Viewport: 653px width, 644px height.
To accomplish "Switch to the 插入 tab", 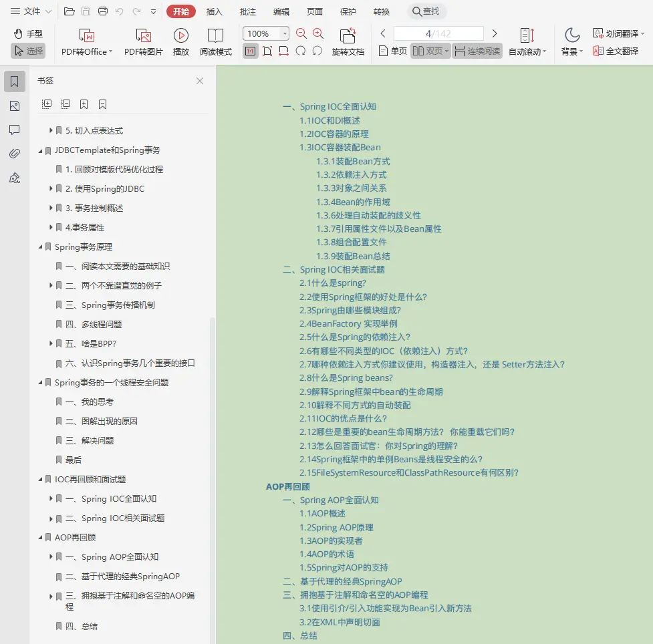I will [214, 11].
